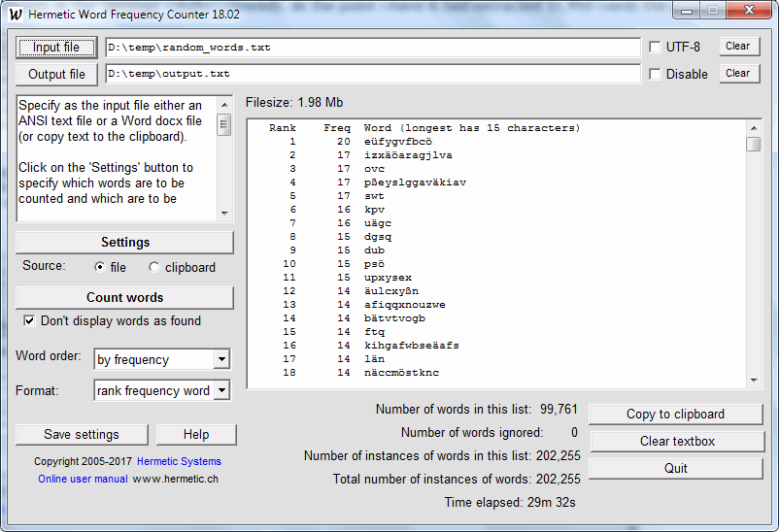779x532 pixels.
Task: Click the 99,761 words in list value
Action: click(559, 410)
